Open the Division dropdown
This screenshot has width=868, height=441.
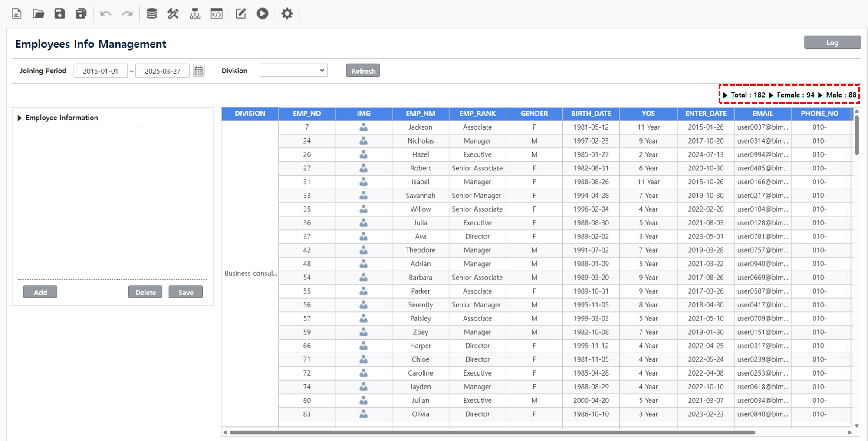point(293,70)
